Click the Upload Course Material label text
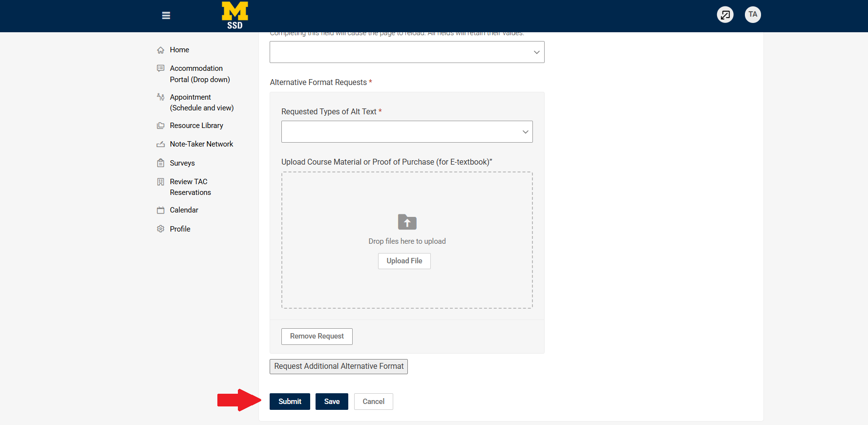868x425 pixels. coord(387,162)
